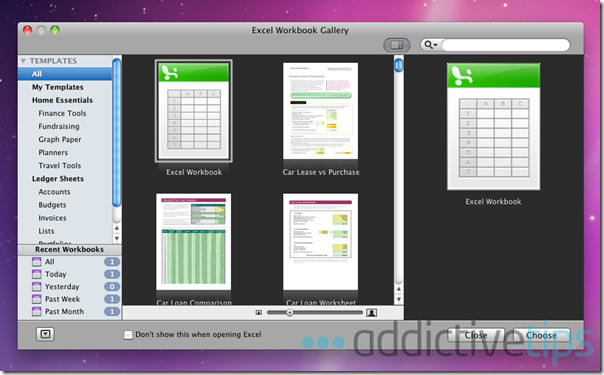The width and height of the screenshot is (604, 375).
Task: Select the Budgets ledger sheets category
Action: 52,205
